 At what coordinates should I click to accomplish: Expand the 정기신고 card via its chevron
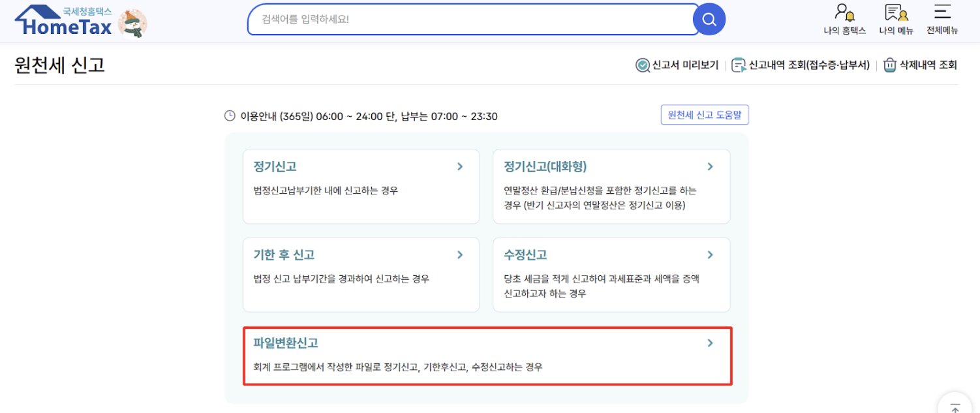pyautogui.click(x=460, y=166)
